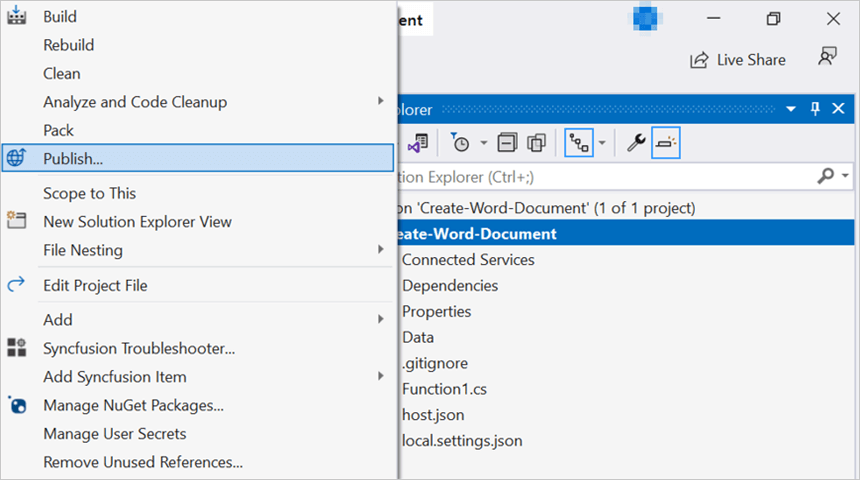Choose Pack in the context menu

point(58,131)
